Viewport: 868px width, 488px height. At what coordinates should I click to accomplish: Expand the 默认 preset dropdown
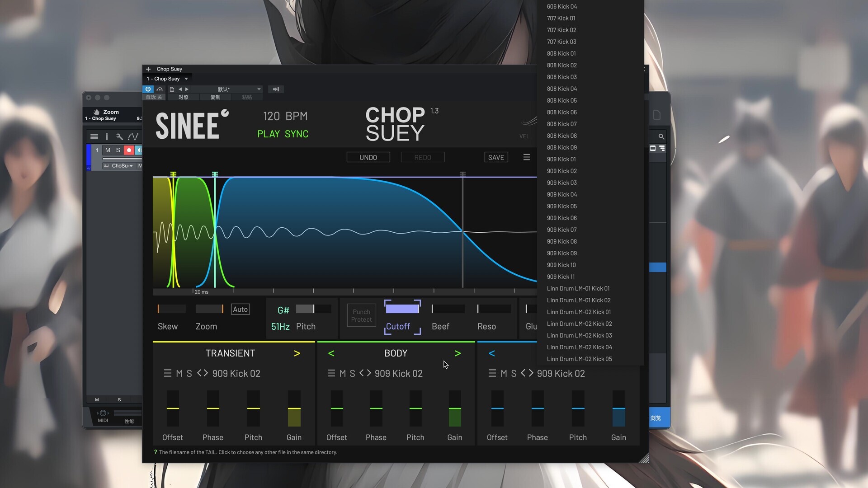coord(259,89)
